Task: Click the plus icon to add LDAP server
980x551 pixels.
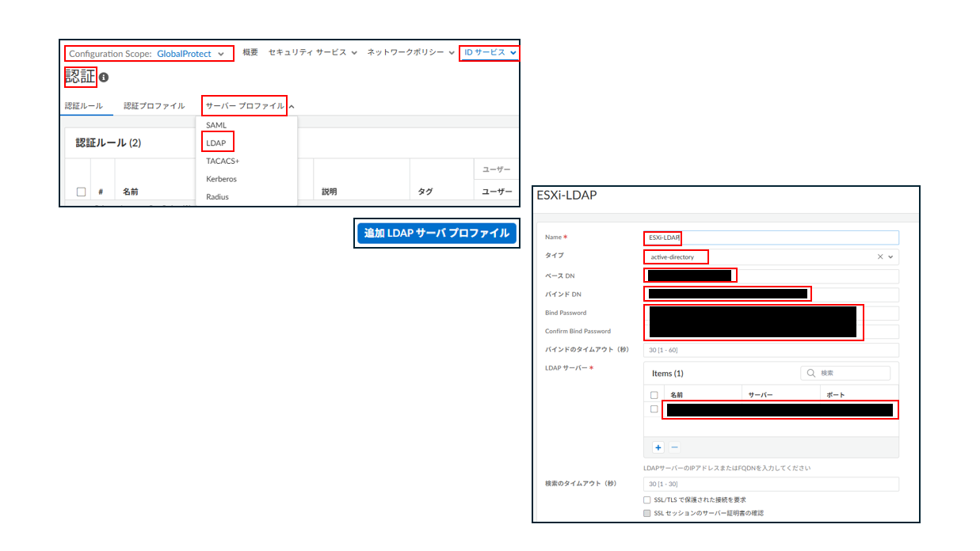Action: [x=658, y=447]
